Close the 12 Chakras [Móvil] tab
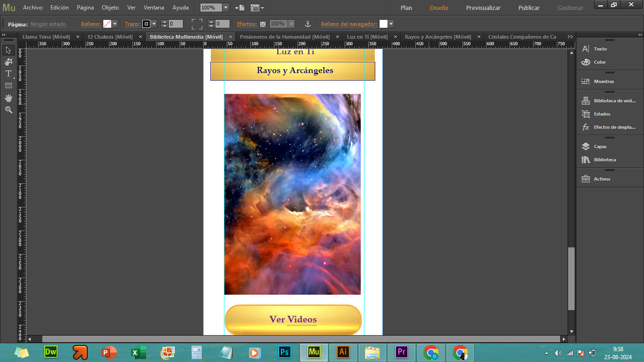The height and width of the screenshot is (362, 644). pyautogui.click(x=140, y=37)
